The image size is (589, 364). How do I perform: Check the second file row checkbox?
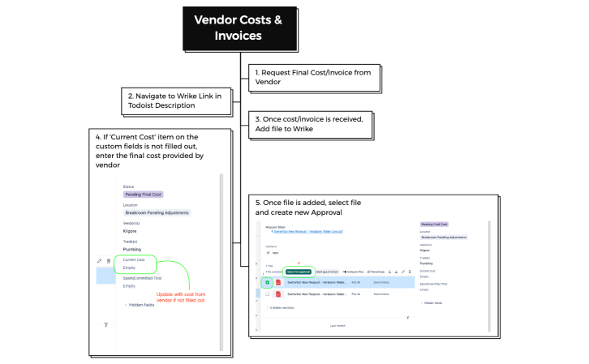[x=268, y=293]
